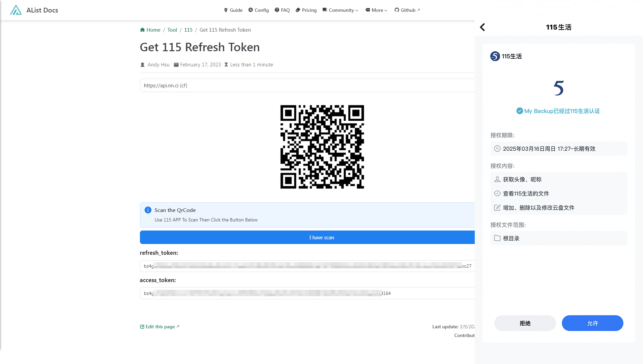The width and height of the screenshot is (643, 364).
Task: Focus the access_token field
Action: [307, 293]
